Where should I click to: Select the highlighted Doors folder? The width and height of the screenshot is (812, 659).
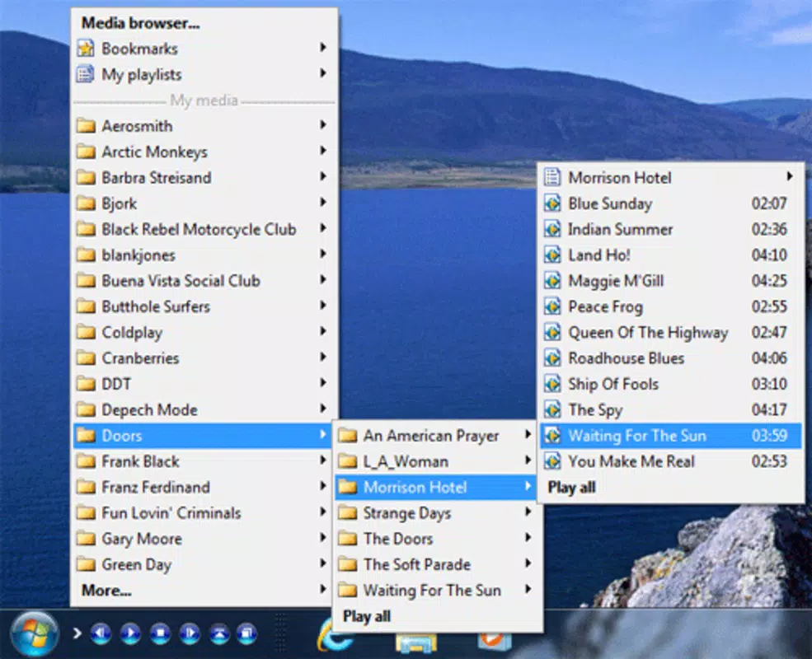(204, 436)
